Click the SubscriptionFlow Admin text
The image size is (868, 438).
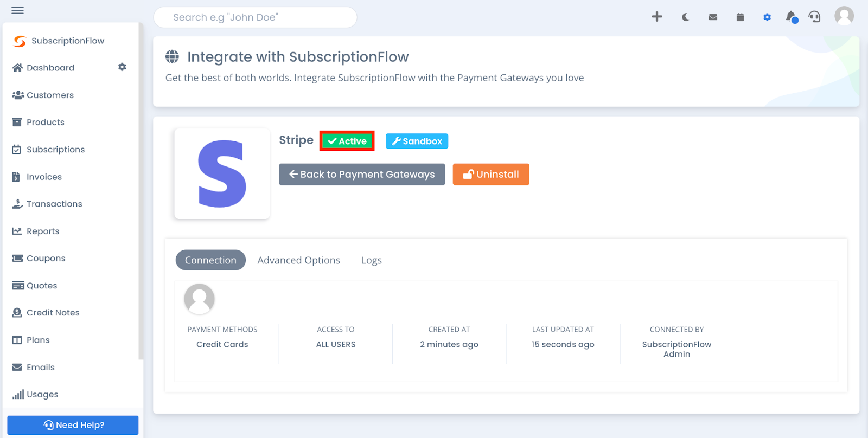point(676,349)
